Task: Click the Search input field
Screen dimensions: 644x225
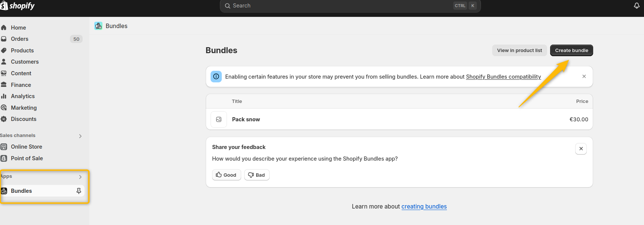Action: point(337,6)
